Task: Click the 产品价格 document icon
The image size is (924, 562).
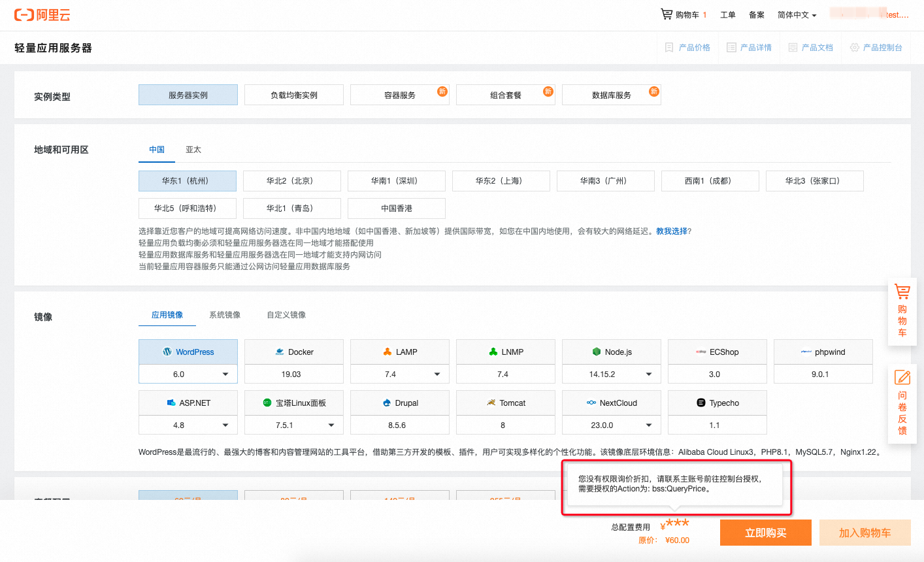Action: (x=669, y=48)
